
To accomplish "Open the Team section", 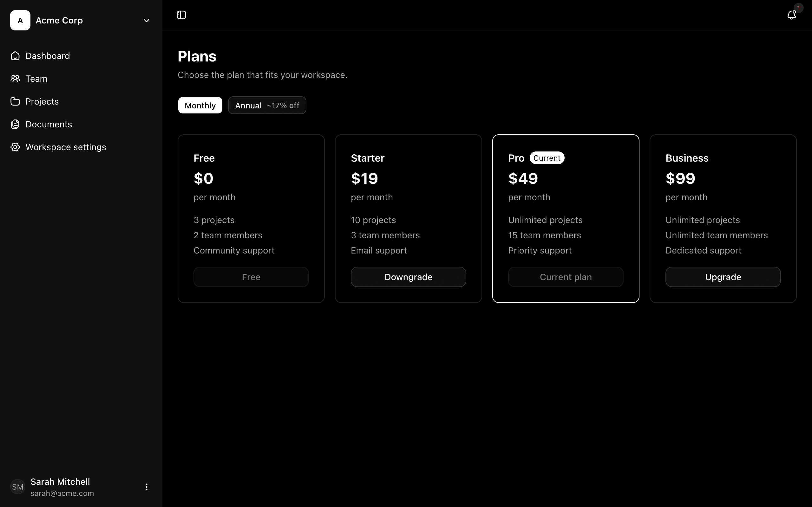I will coord(36,79).
